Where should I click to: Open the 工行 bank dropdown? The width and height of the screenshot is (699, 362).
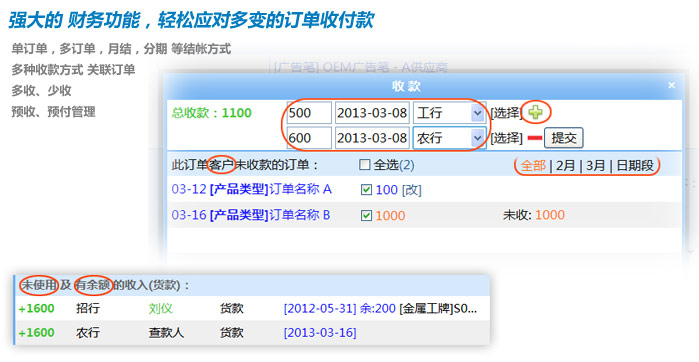449,113
